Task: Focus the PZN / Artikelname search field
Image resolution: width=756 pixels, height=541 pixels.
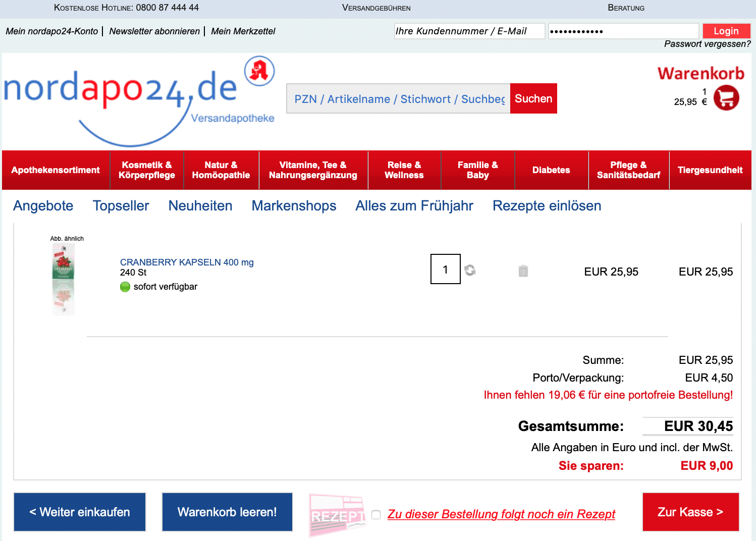Action: [x=398, y=98]
